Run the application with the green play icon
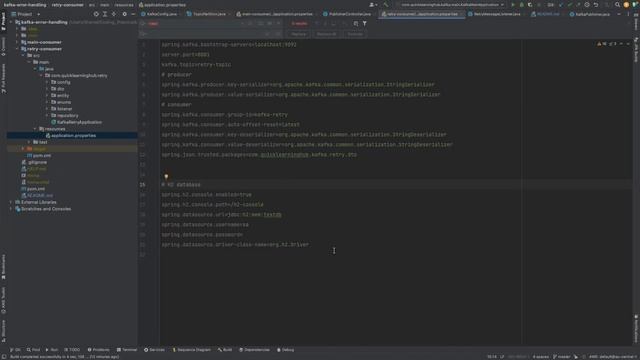The width and height of the screenshot is (640, 360). click(x=513, y=5)
